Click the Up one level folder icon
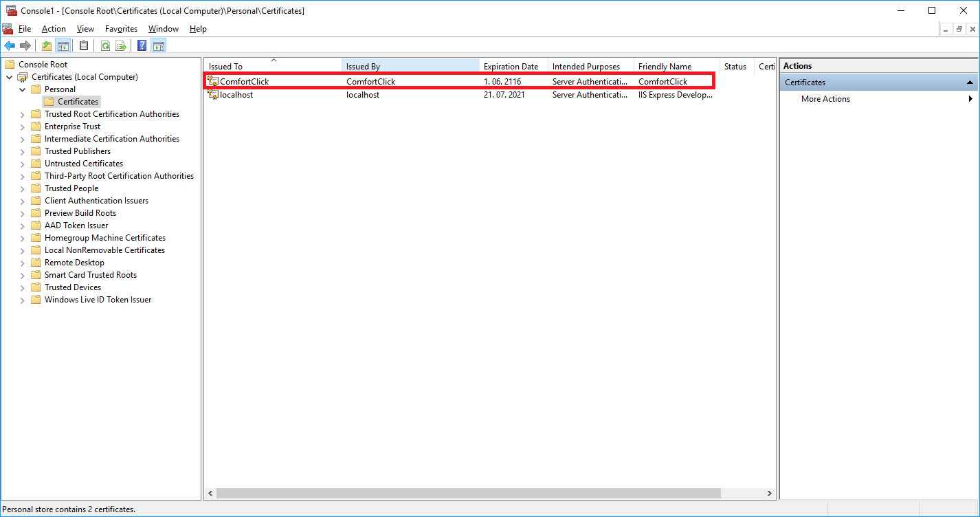 click(47, 46)
